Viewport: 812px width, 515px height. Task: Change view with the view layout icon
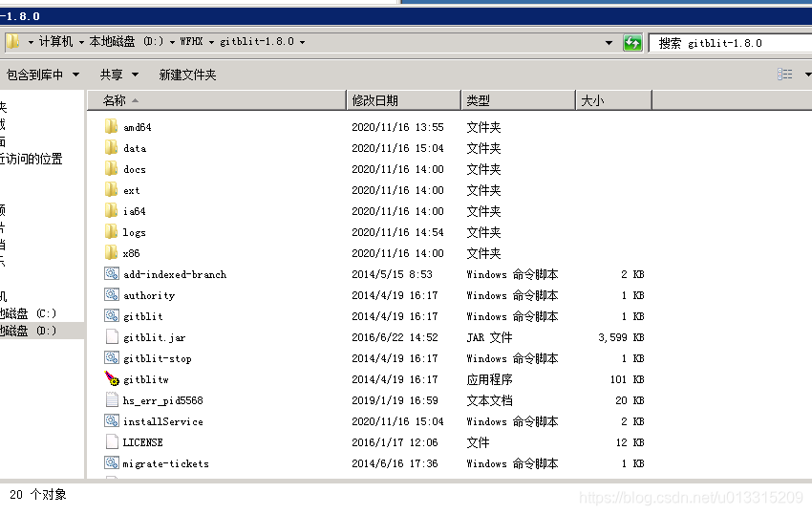click(784, 75)
